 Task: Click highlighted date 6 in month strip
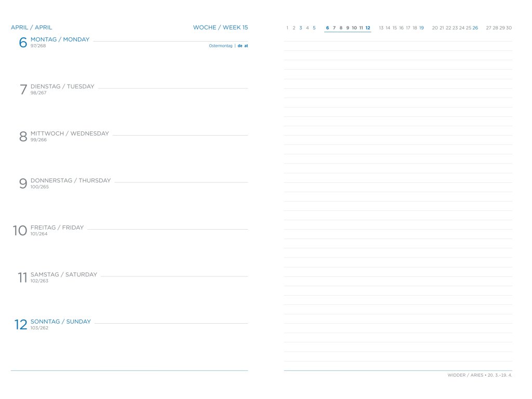pos(327,28)
